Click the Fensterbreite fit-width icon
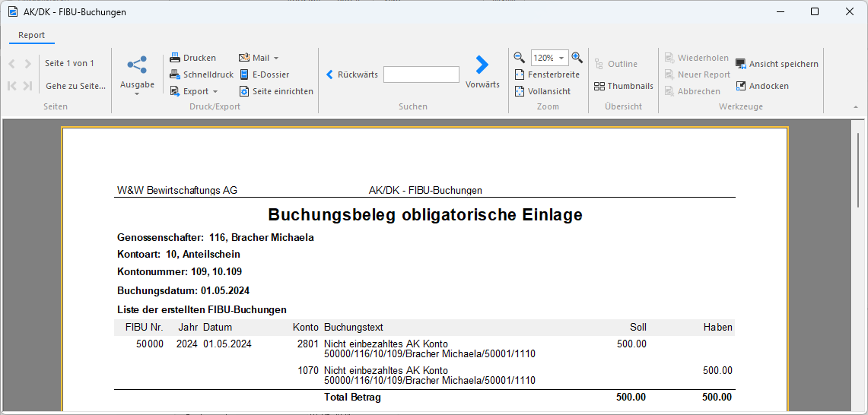The width and height of the screenshot is (868, 415). (520, 74)
